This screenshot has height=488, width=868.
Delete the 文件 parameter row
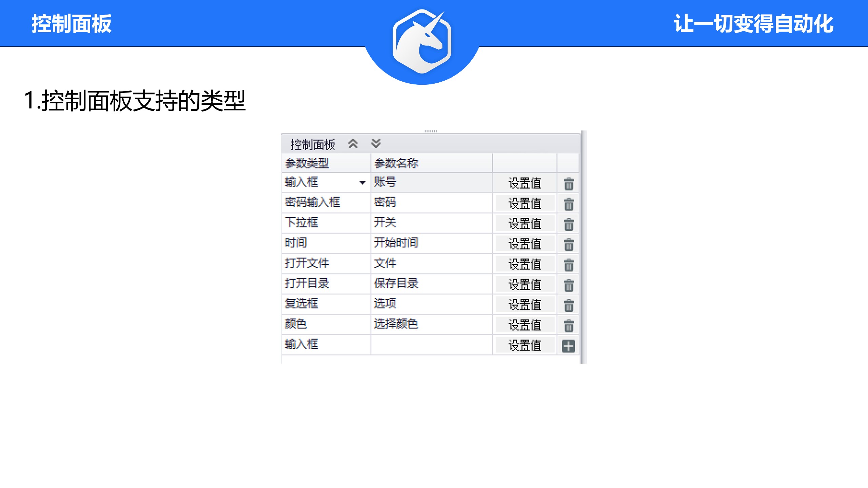point(569,265)
